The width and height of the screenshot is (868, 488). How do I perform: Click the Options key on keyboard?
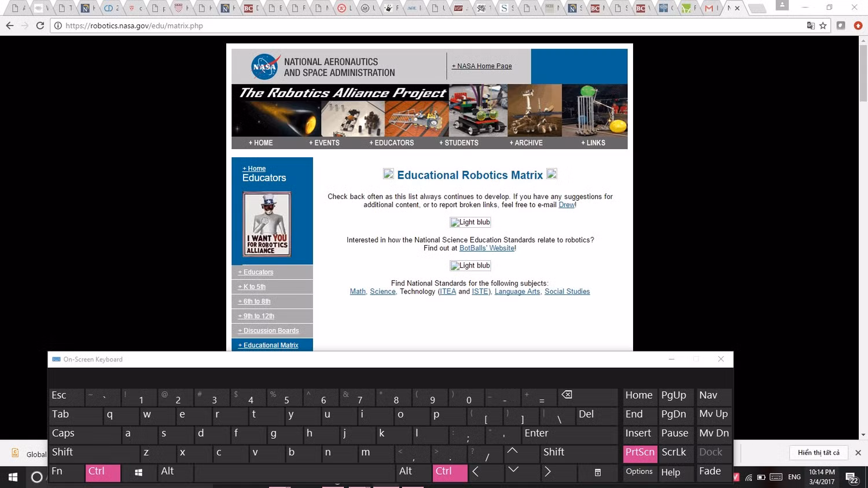click(x=640, y=472)
